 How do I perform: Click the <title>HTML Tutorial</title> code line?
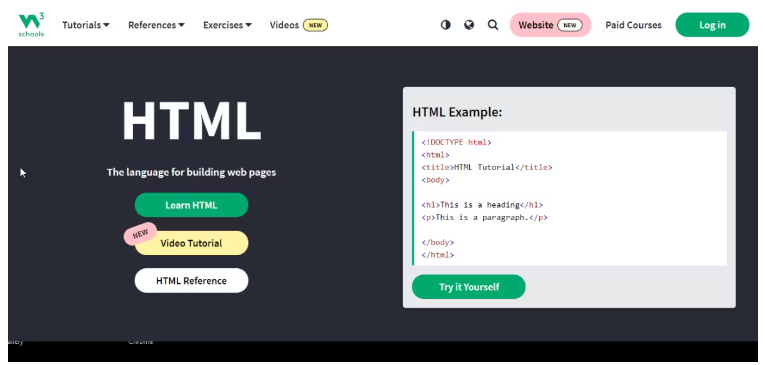tap(487, 167)
